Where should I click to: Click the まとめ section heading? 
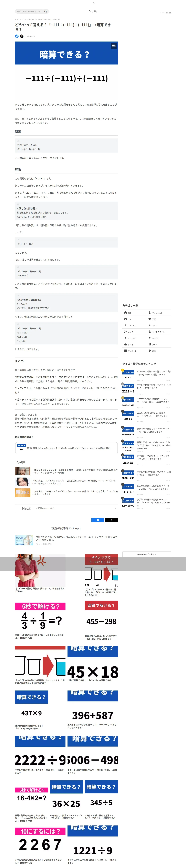click(x=19, y=361)
